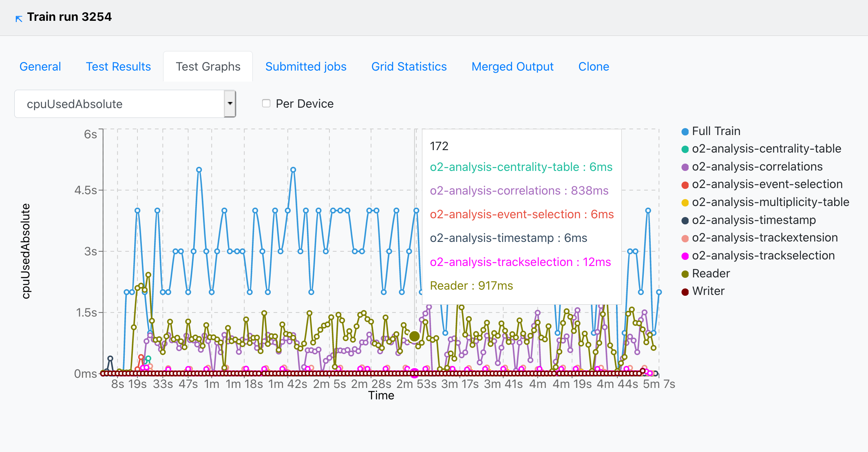Switch to the Test Results tab
The width and height of the screenshot is (868, 452).
tap(118, 66)
